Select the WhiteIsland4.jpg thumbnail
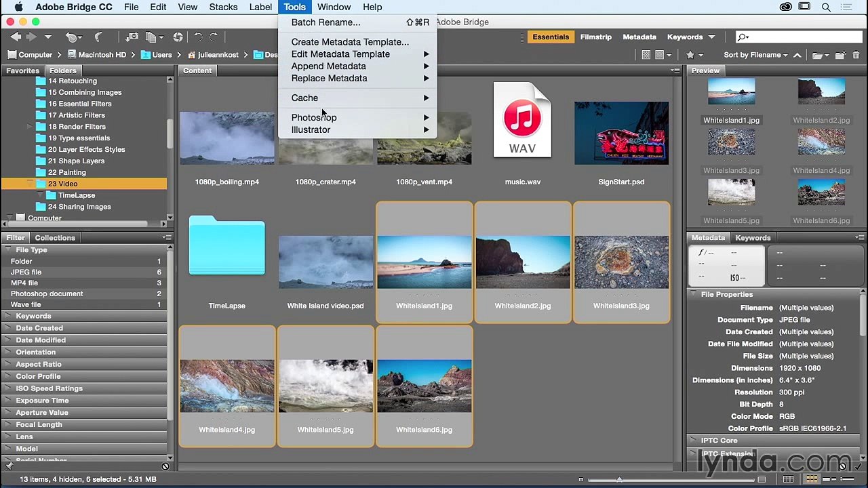This screenshot has width=868, height=488. 227,386
